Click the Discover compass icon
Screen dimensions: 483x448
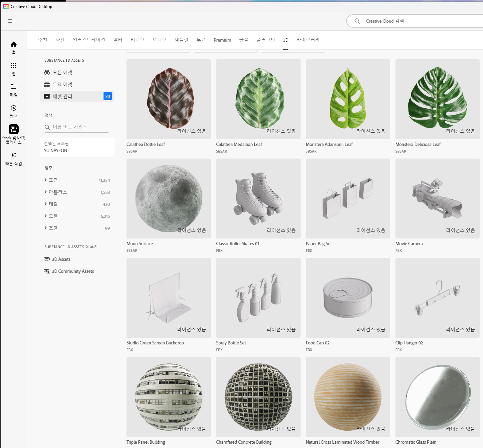coord(14,108)
